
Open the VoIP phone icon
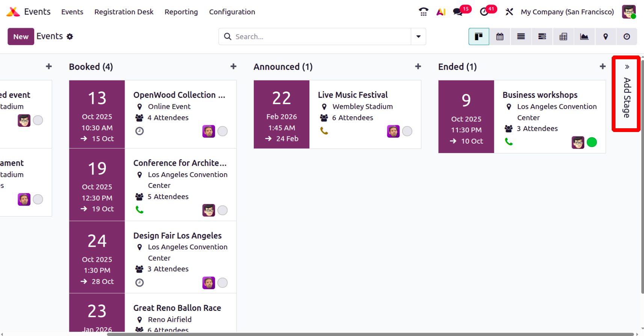(x=424, y=12)
